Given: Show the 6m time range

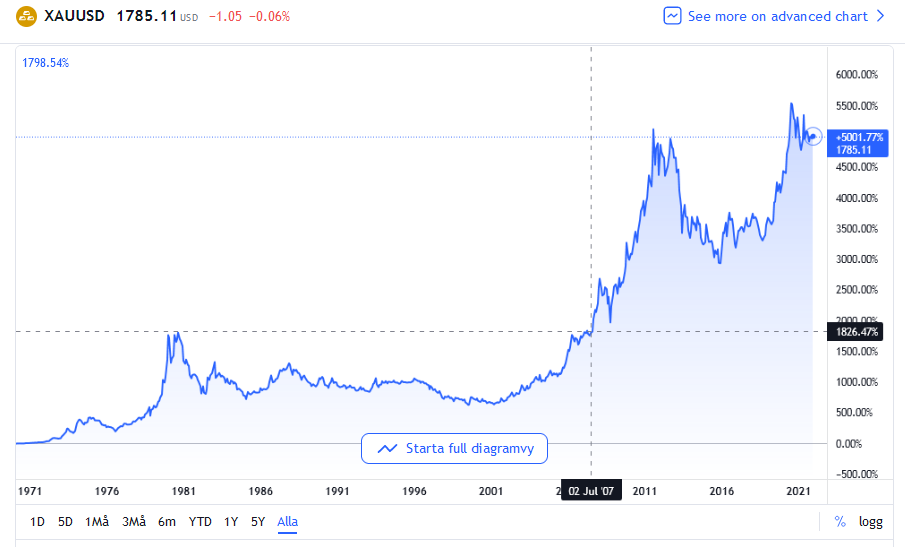Looking at the screenshot, I should tap(167, 521).
